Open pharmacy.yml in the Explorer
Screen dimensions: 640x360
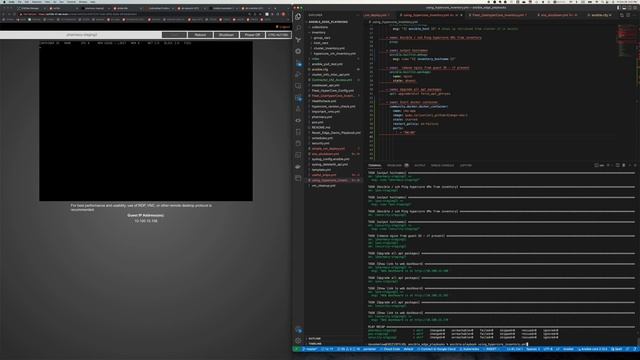(322, 117)
